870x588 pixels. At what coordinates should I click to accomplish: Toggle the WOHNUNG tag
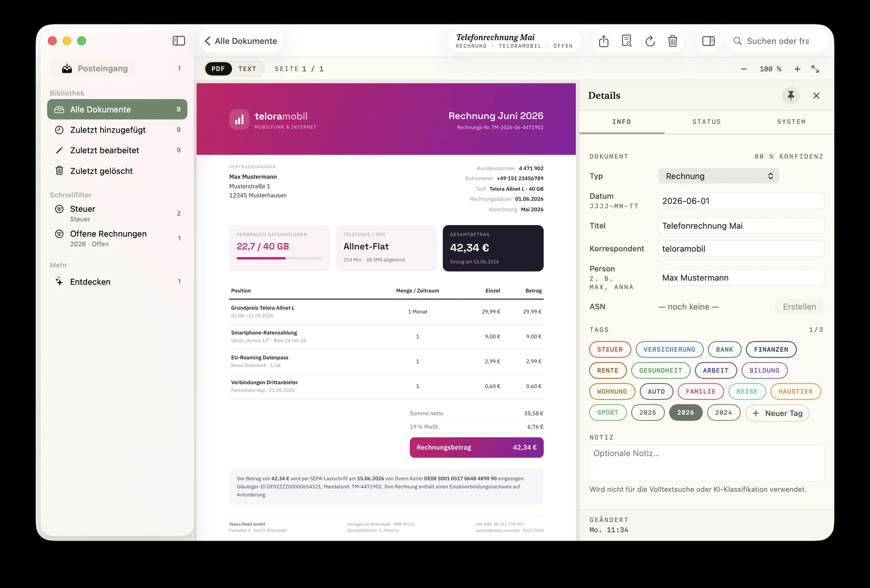pos(612,391)
